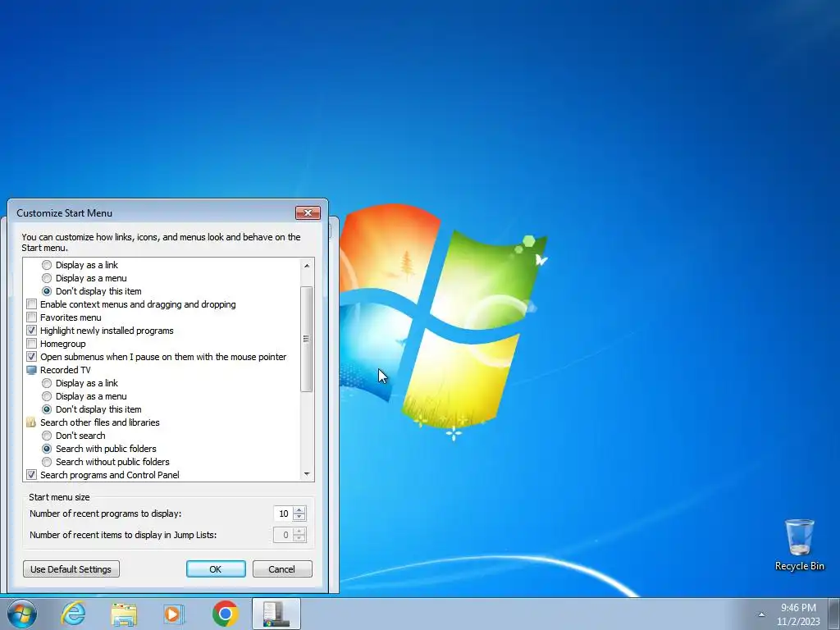Close the Customize Start Menu dialog

308,212
